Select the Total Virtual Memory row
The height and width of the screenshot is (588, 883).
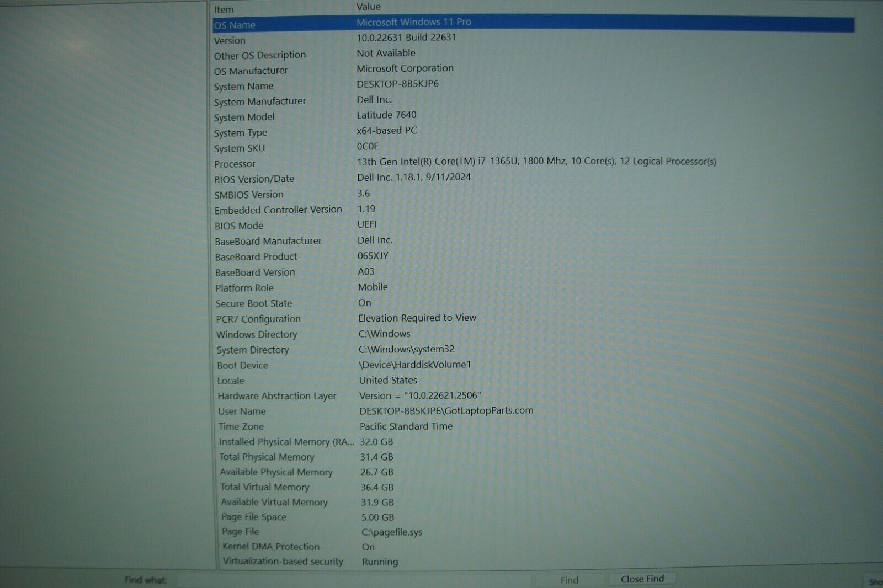pos(533,487)
